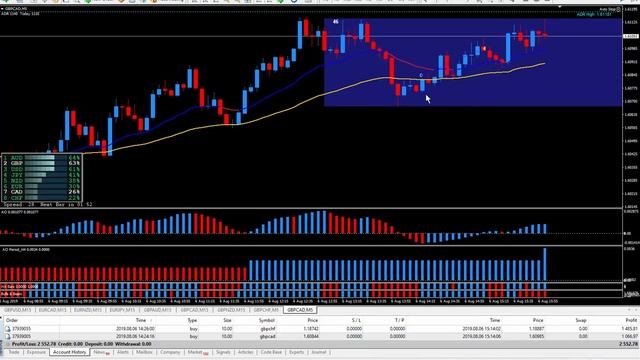This screenshot has height=360, width=640.
Task: Switch to the Alerts tab
Action: tap(123, 352)
